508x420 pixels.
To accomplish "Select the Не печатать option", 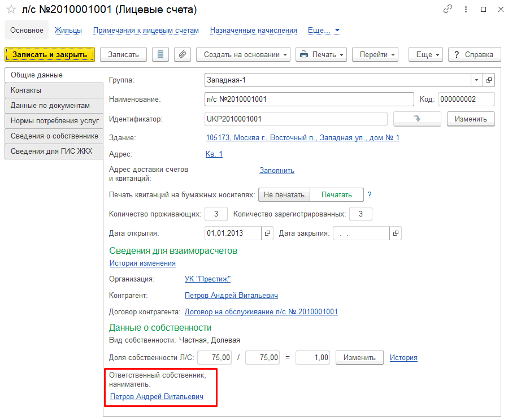I will [x=284, y=195].
